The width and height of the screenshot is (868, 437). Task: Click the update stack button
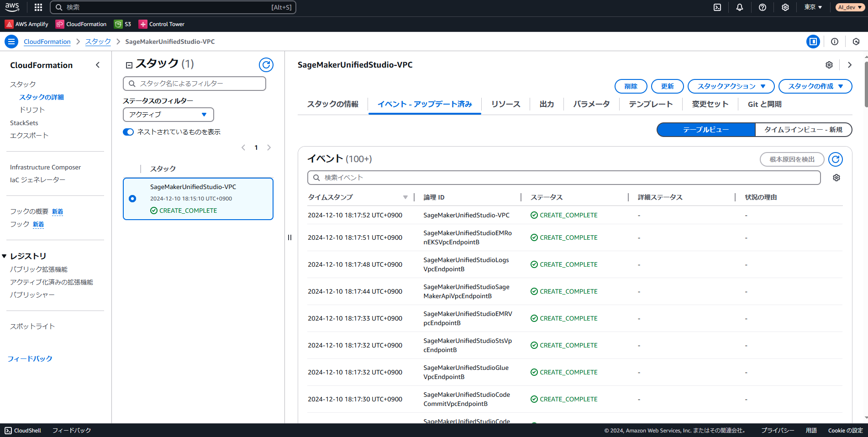click(x=668, y=86)
